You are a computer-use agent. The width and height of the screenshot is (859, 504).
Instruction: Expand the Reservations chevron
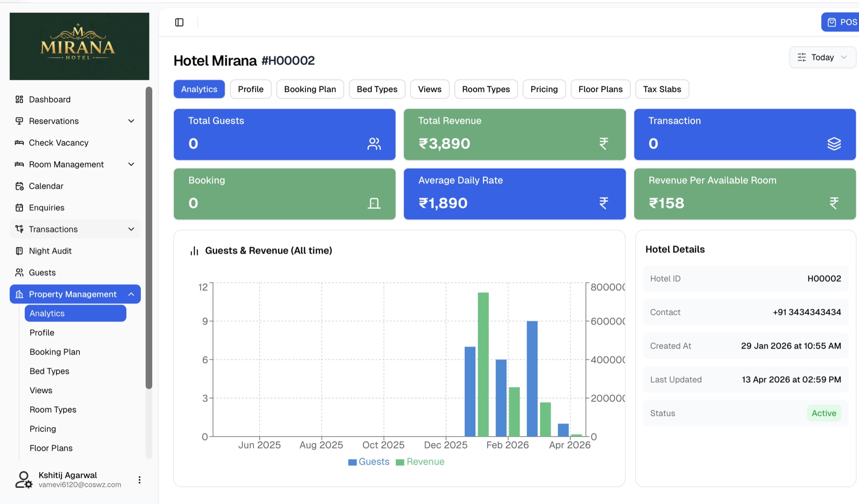[x=131, y=121]
